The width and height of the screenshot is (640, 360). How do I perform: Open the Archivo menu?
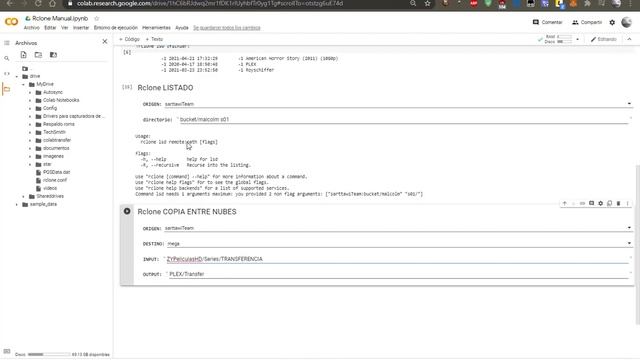(x=31, y=28)
